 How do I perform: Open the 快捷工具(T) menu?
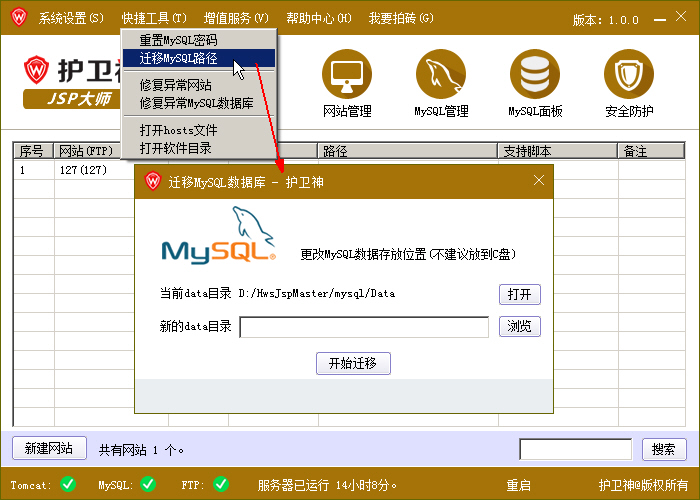coord(154,18)
